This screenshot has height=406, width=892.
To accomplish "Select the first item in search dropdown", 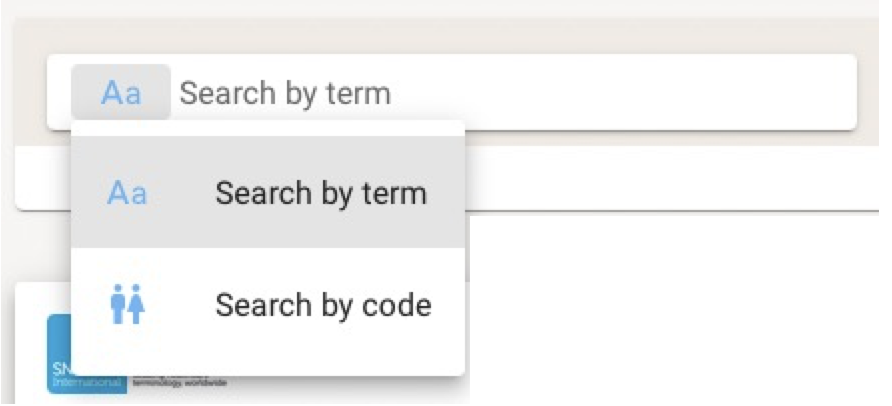I will pyautogui.click(x=268, y=193).
